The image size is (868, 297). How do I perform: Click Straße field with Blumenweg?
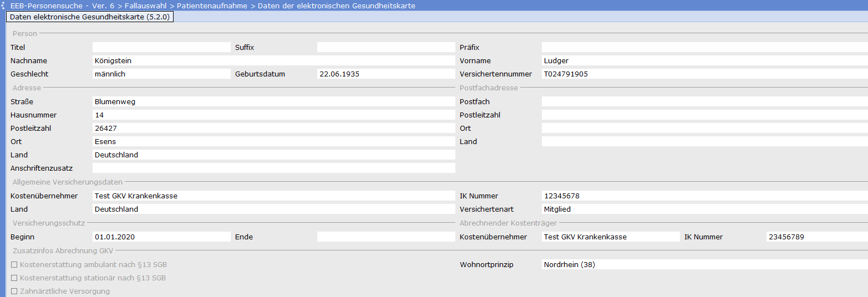[x=274, y=102]
